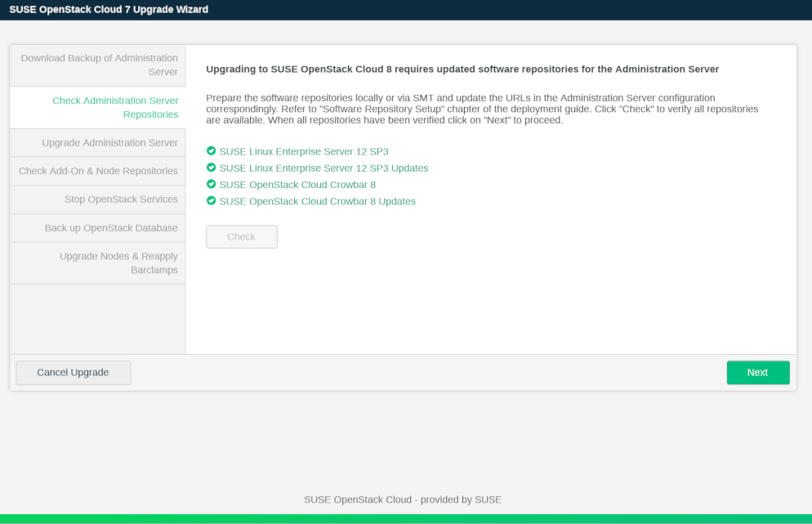Go to the Upgrade Administration Server step
Screen dimensions: 812x524
click(109, 143)
